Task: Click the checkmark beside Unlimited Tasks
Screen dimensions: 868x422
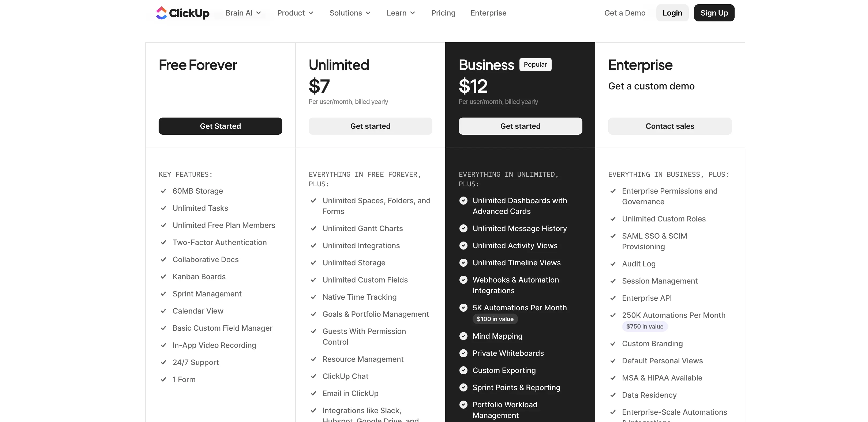Action: (163, 208)
